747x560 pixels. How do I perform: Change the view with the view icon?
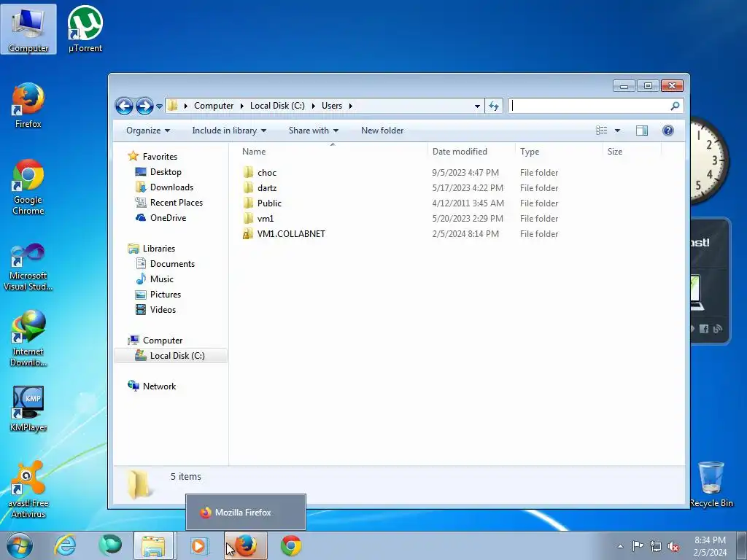(x=602, y=131)
